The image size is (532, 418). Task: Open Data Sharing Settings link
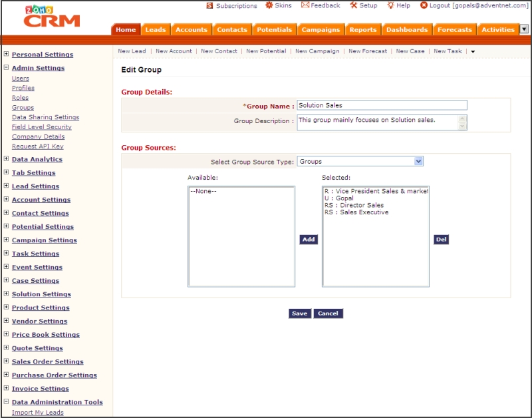coord(45,117)
